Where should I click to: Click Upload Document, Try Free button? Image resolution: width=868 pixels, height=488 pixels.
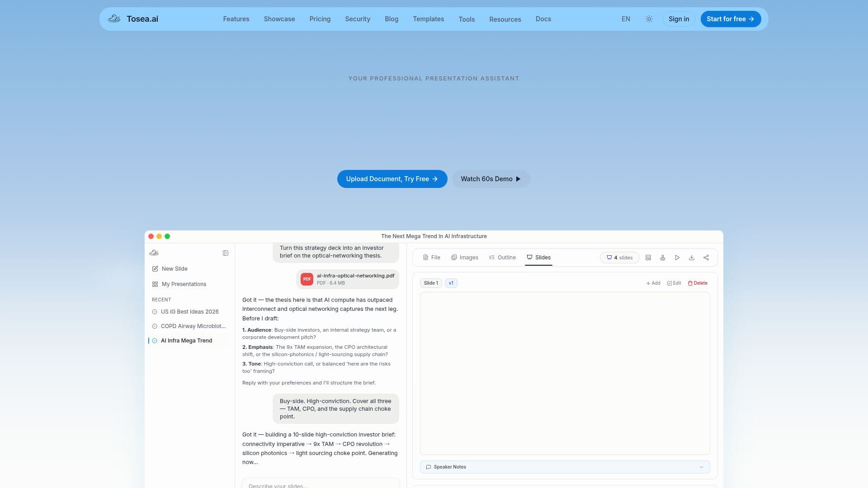coord(392,179)
